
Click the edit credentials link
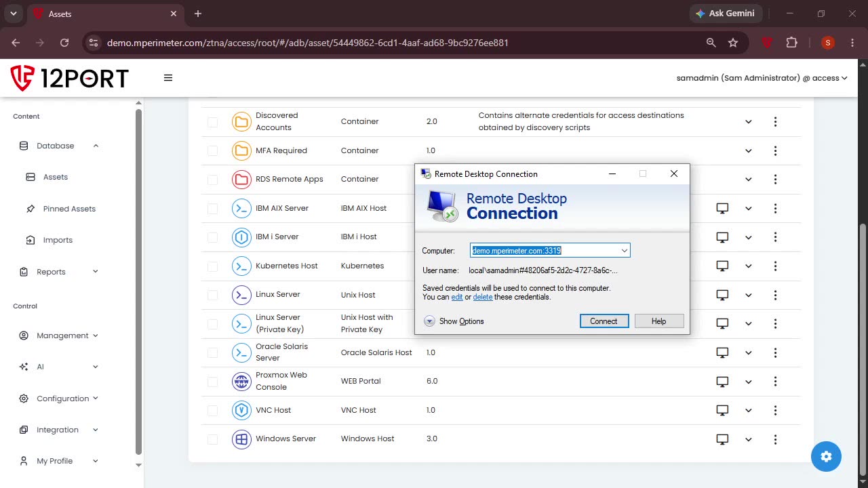coord(457,297)
